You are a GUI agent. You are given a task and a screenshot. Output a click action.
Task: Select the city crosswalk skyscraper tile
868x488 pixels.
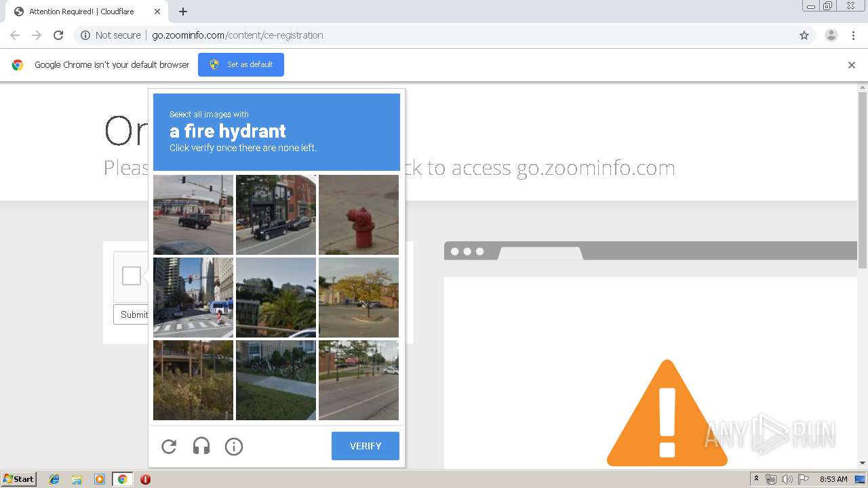coord(193,298)
